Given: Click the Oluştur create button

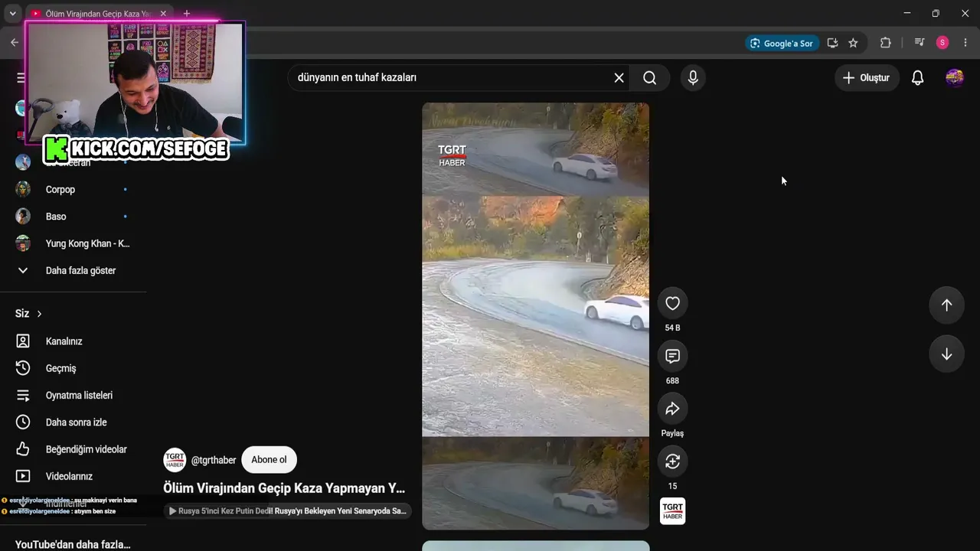Looking at the screenshot, I should [x=867, y=77].
